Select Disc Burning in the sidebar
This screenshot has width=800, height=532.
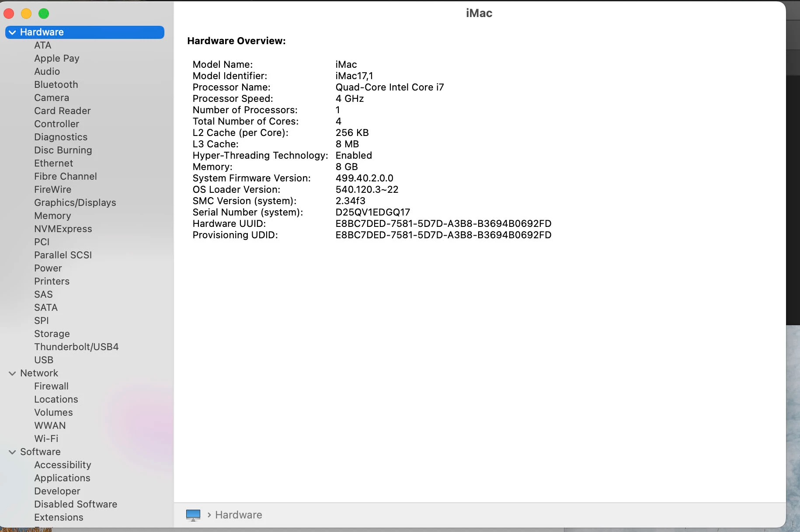pyautogui.click(x=63, y=150)
